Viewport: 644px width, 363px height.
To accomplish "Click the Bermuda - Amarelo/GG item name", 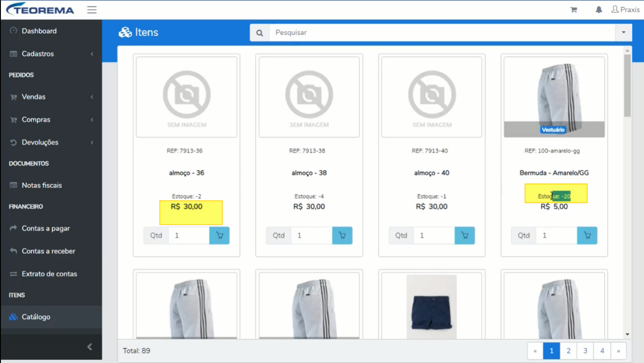I will click(554, 173).
